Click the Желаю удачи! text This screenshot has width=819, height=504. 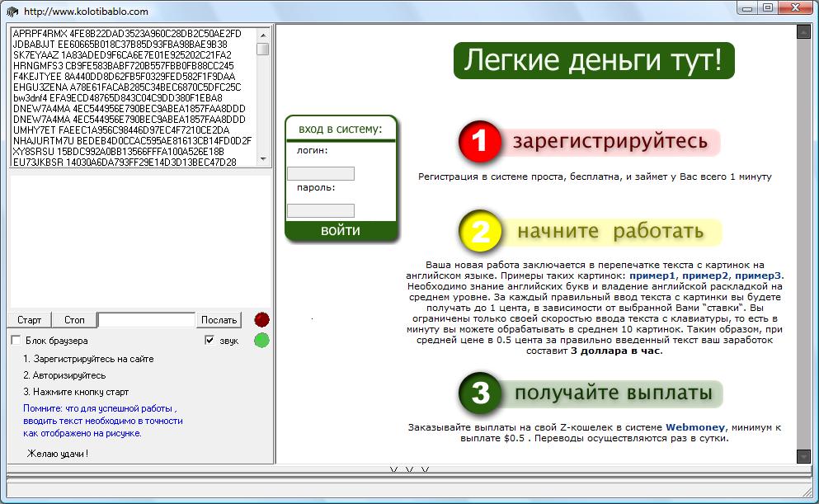coord(58,454)
